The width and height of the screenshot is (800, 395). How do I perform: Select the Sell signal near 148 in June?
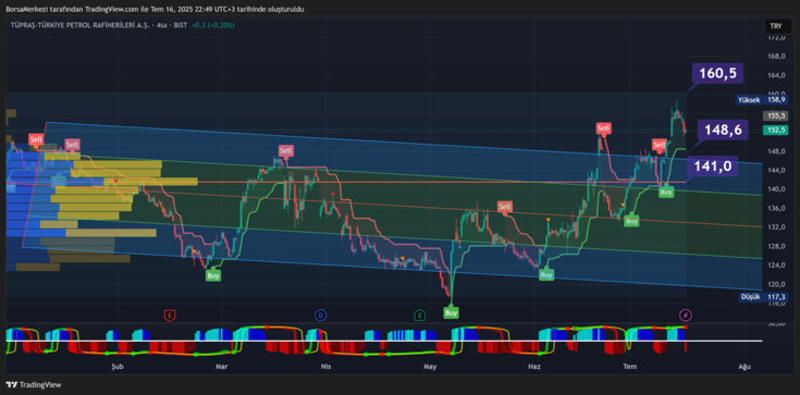604,128
